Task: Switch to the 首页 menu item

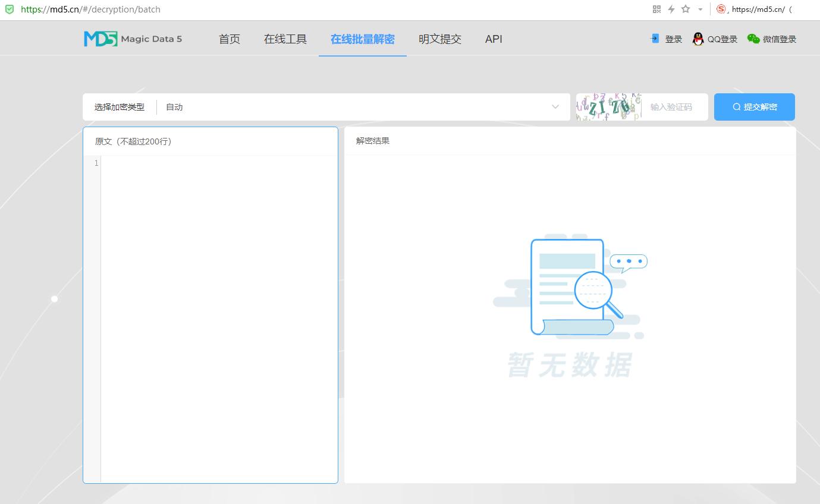Action: click(x=229, y=39)
